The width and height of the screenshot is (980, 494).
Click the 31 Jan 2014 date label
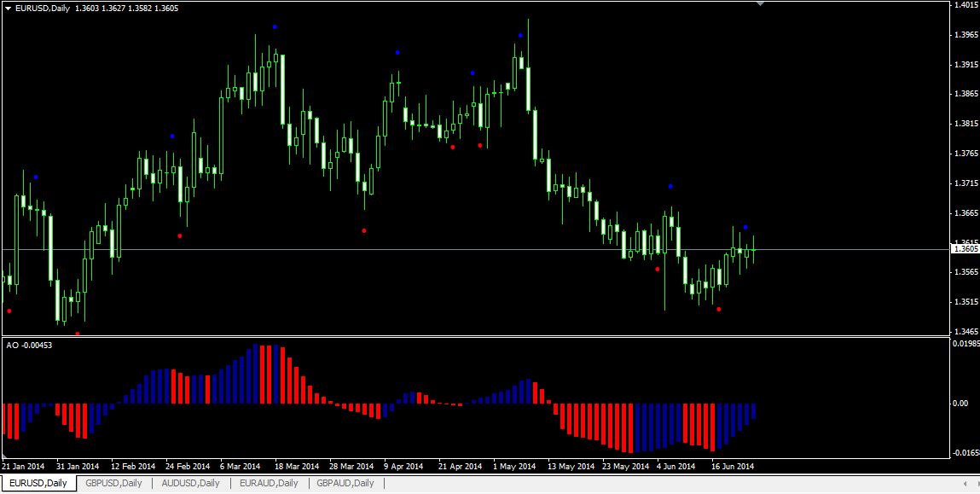point(78,467)
